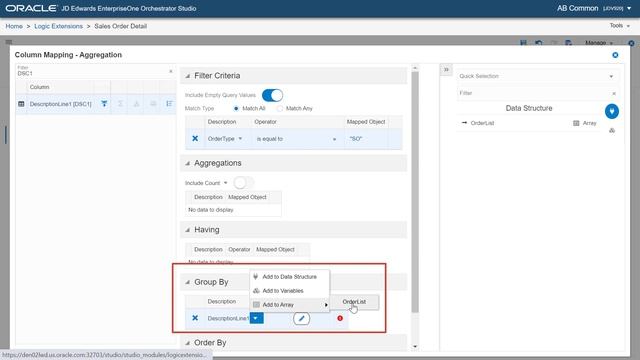Select the Match All radio button
640x360 pixels.
[x=236, y=108]
